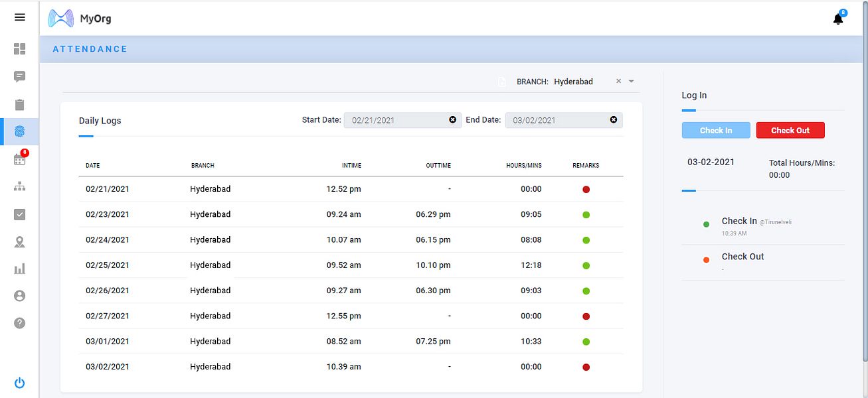Select the 02/25/2021 date cell
This screenshot has width=868, height=398.
[108, 265]
